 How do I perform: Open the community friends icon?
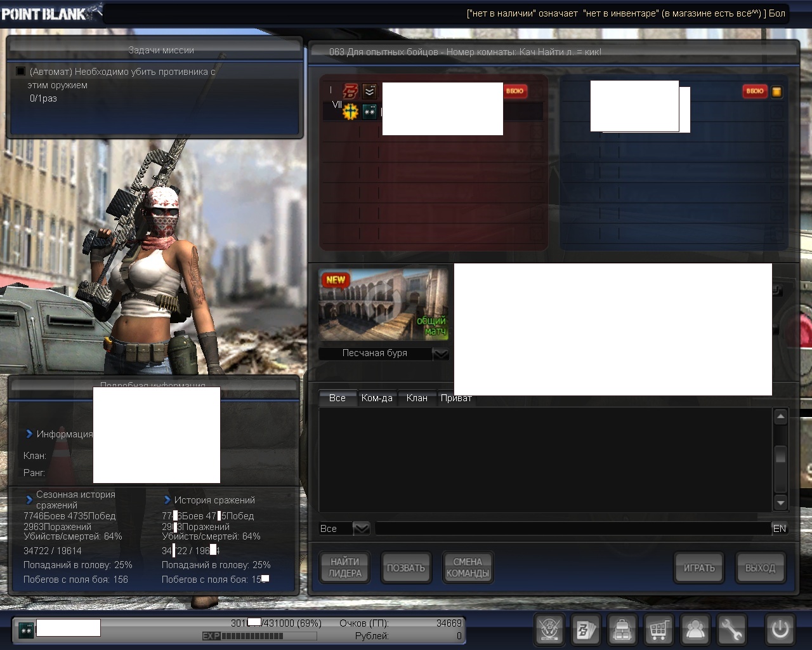coord(695,630)
